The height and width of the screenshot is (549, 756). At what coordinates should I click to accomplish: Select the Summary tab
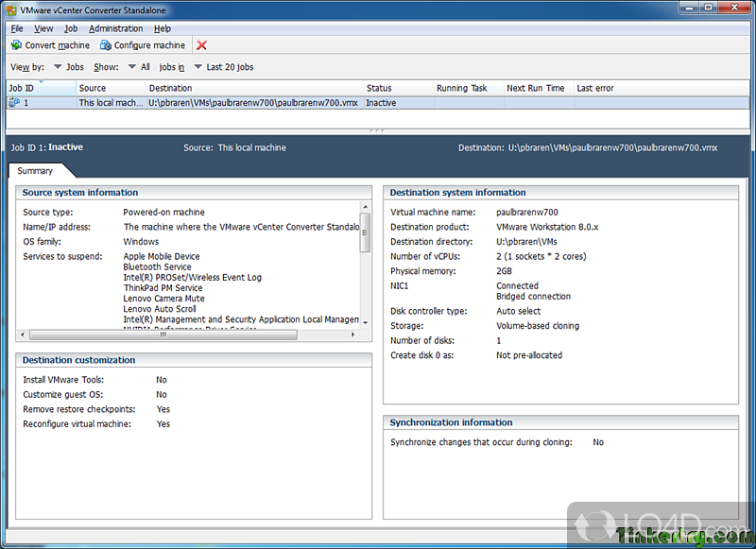click(36, 171)
